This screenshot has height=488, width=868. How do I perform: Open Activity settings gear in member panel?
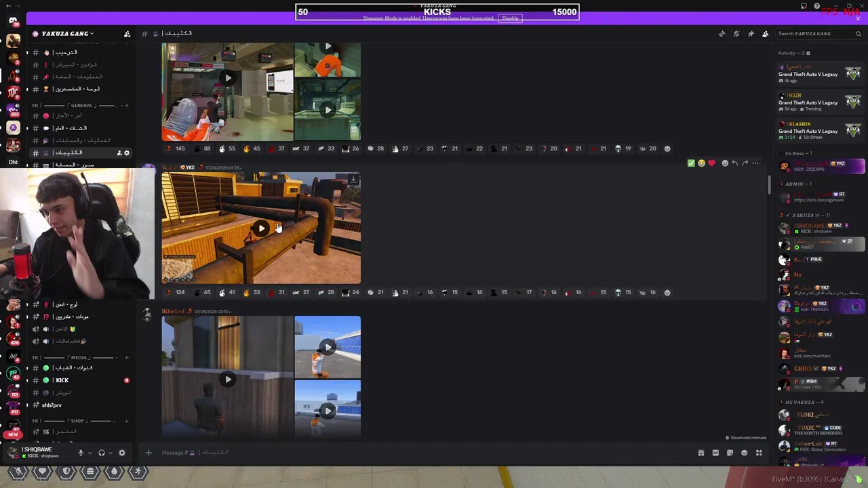[x=808, y=54]
